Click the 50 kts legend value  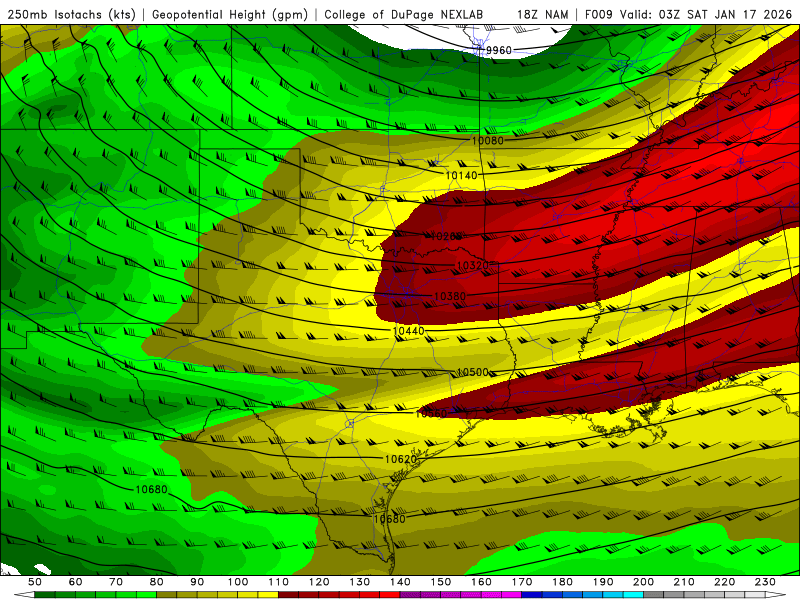coord(35,582)
